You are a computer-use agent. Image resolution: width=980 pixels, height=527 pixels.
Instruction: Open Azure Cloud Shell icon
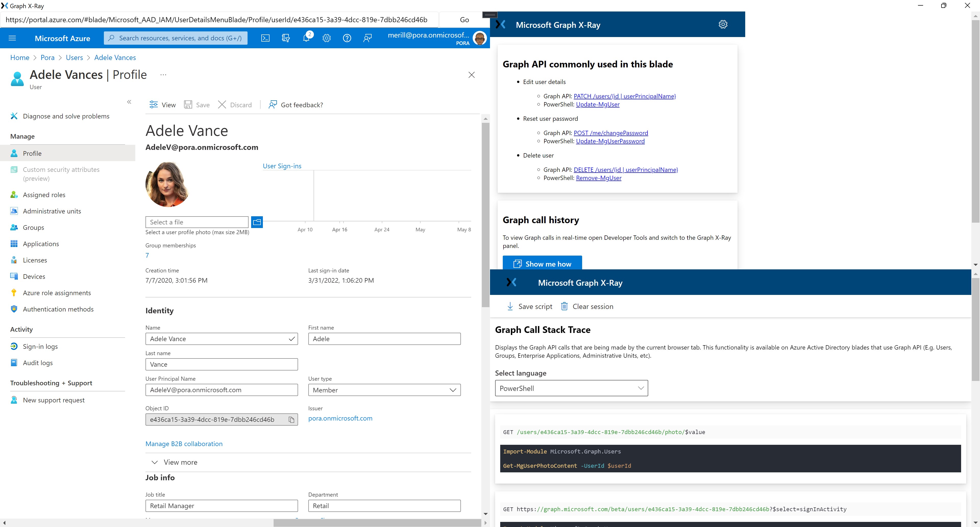[265, 38]
